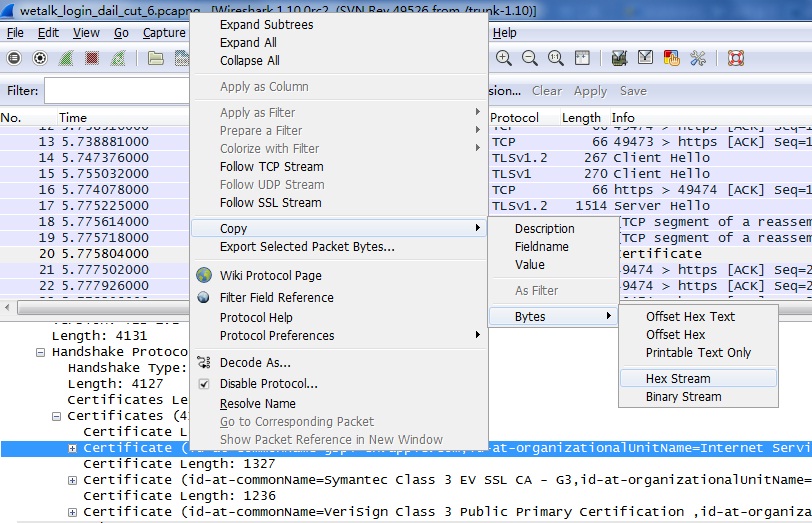Open the Help menu

[x=504, y=33]
